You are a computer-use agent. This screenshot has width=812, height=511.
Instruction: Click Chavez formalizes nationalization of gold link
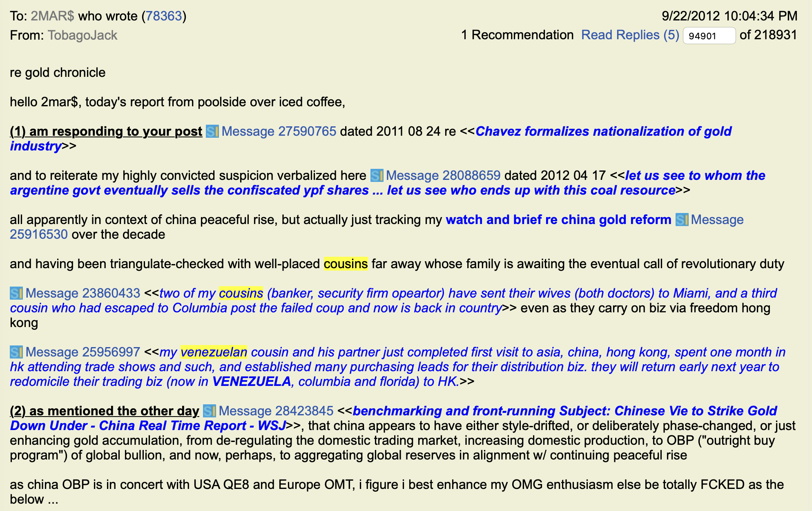pos(603,131)
